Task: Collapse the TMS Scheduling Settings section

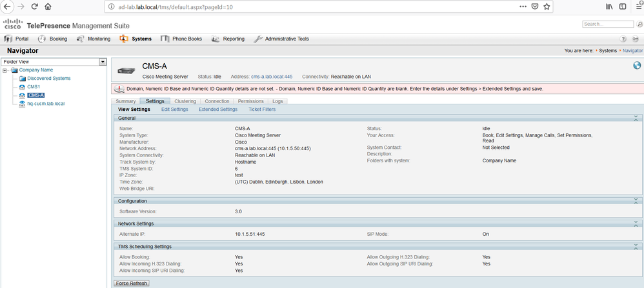Action: click(636, 247)
